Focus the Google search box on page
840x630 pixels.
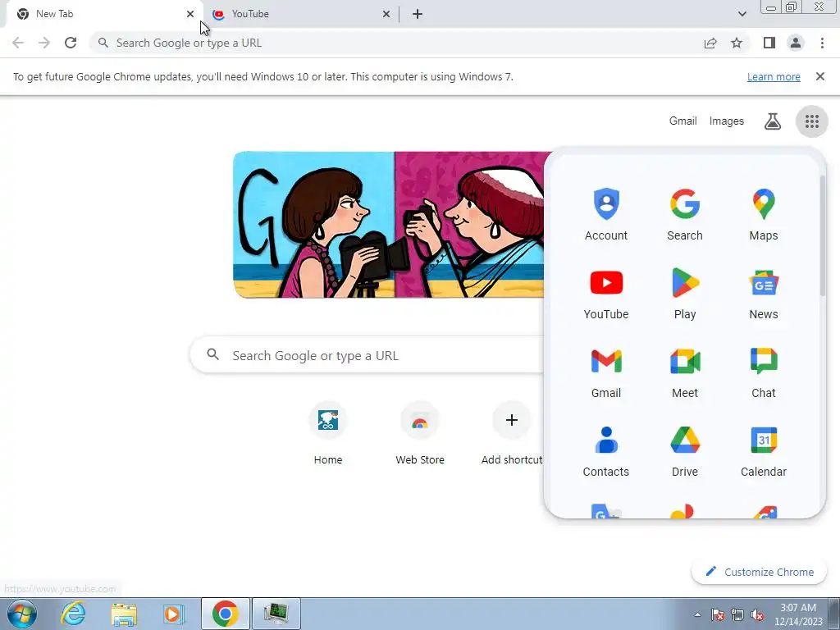(367, 355)
